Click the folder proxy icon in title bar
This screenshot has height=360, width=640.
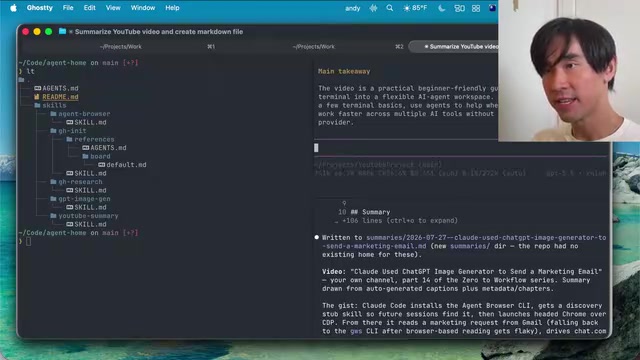(x=62, y=31)
